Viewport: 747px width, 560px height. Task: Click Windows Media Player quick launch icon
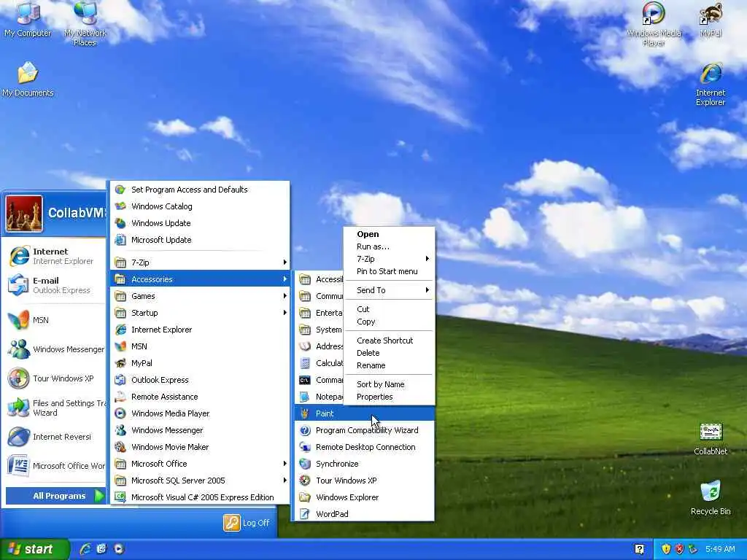(119, 549)
